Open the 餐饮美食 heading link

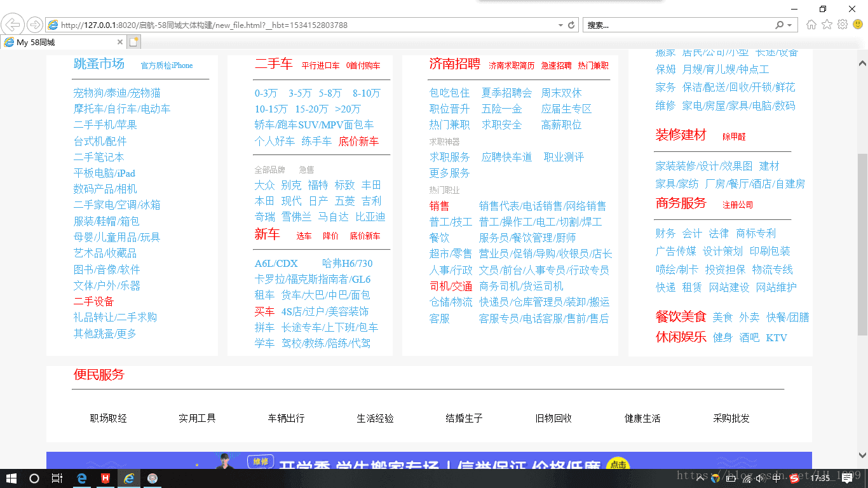[x=681, y=316]
